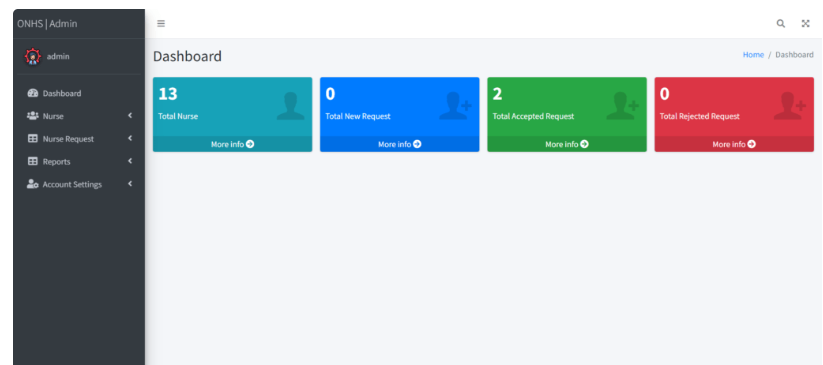Click the Total Rejected Request label

click(x=700, y=117)
